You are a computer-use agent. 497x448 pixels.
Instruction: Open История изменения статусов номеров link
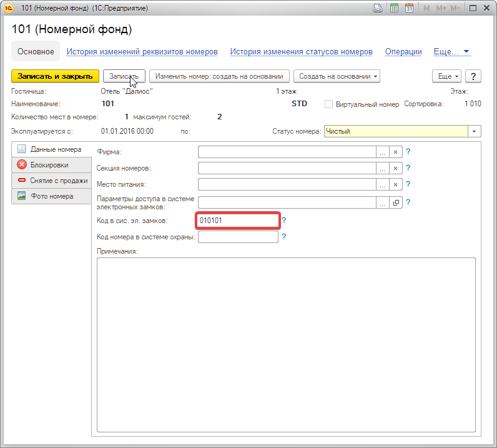301,52
